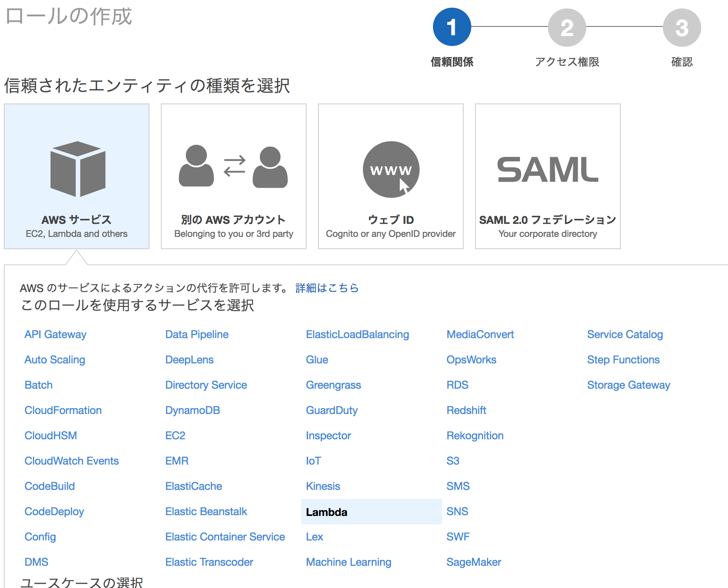Select the SMS service
Screen dimensions: 728x588
point(458,486)
